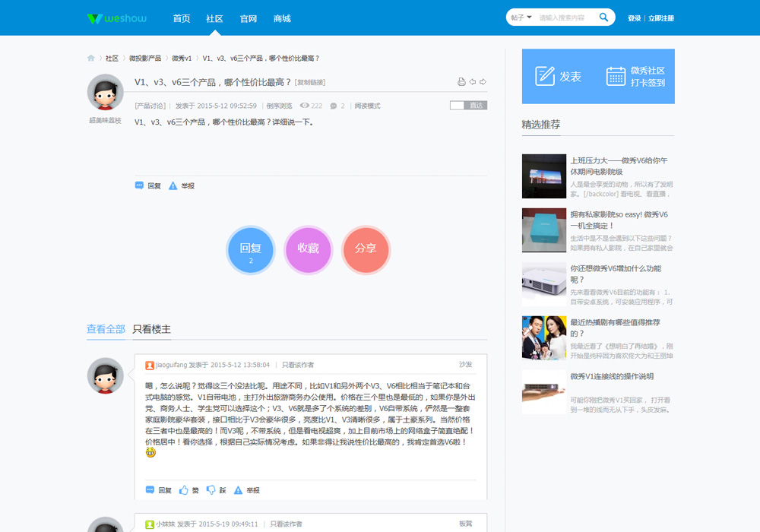Click the 板凳 floor label
This screenshot has width=760, height=532.
click(x=465, y=524)
